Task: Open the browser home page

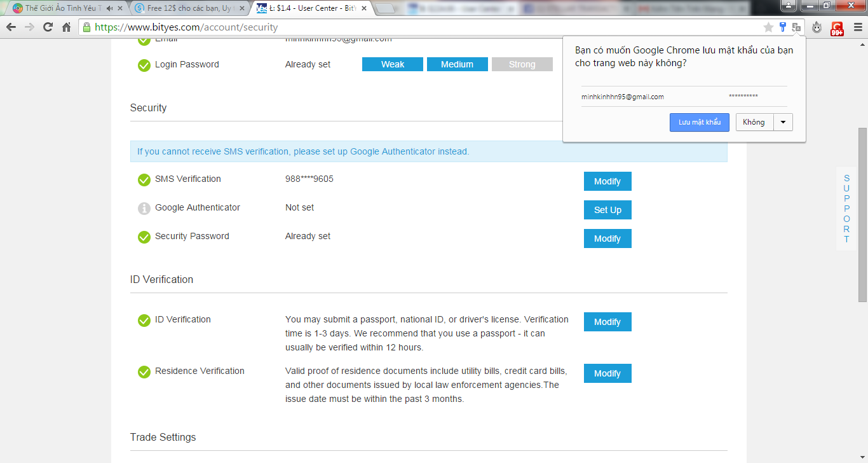Action: point(66,27)
